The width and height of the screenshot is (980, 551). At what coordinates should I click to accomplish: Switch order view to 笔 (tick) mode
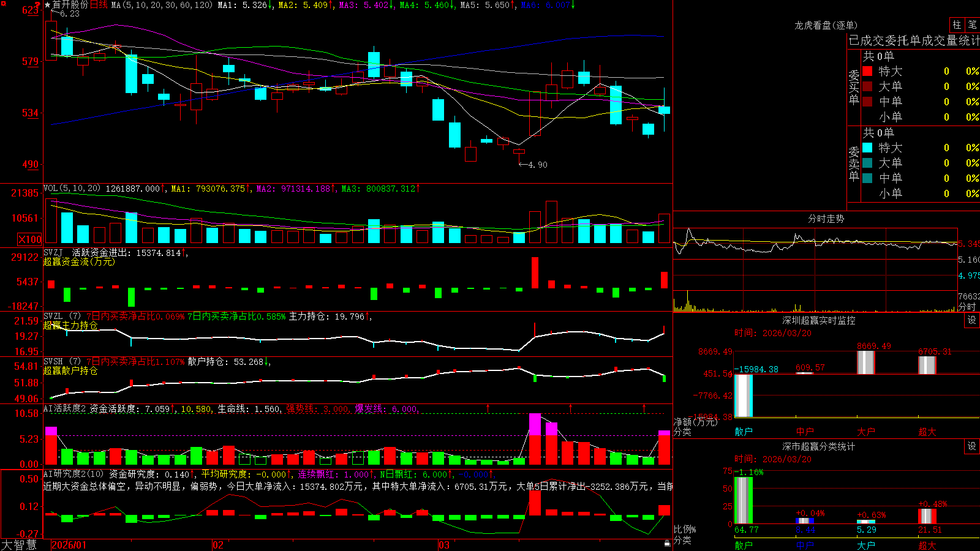(972, 24)
